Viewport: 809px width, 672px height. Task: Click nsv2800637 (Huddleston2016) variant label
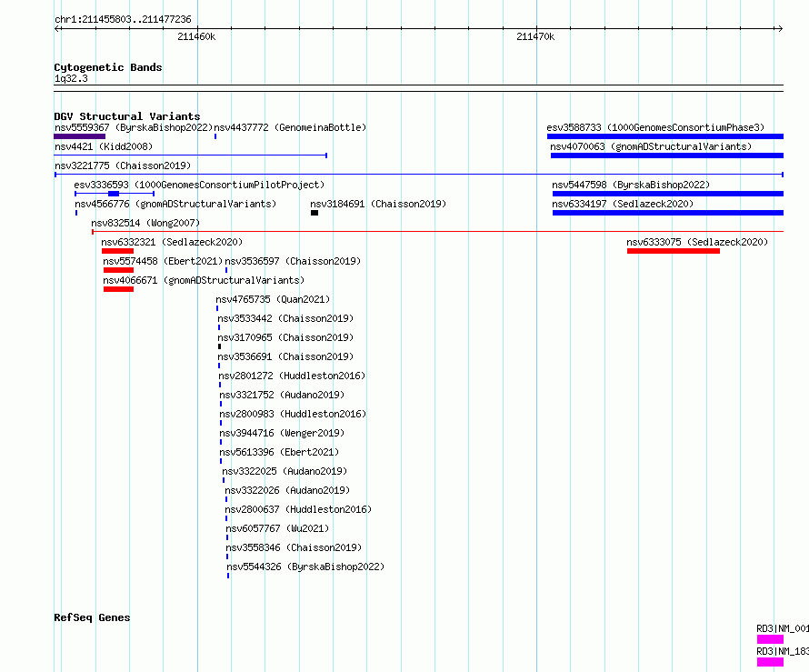coord(298,509)
